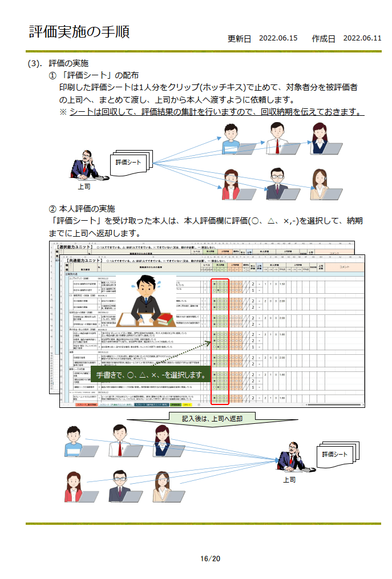
Task: Click the add-sheet plus icon in the spreadsheet
Action: pyautogui.click(x=199, y=404)
